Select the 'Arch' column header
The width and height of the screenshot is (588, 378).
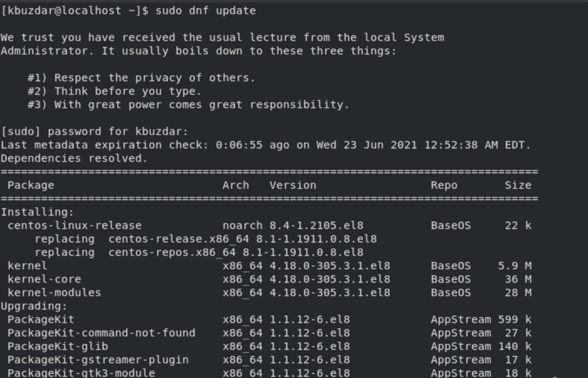click(235, 185)
